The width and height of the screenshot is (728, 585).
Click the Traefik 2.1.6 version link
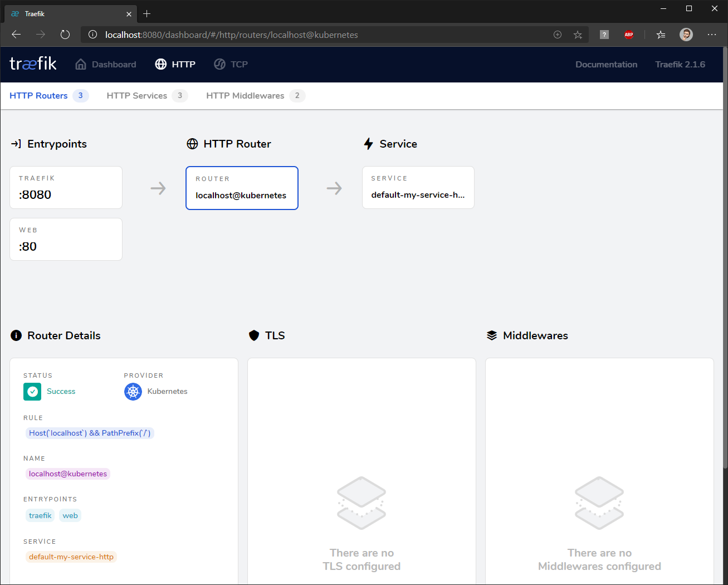tap(680, 64)
